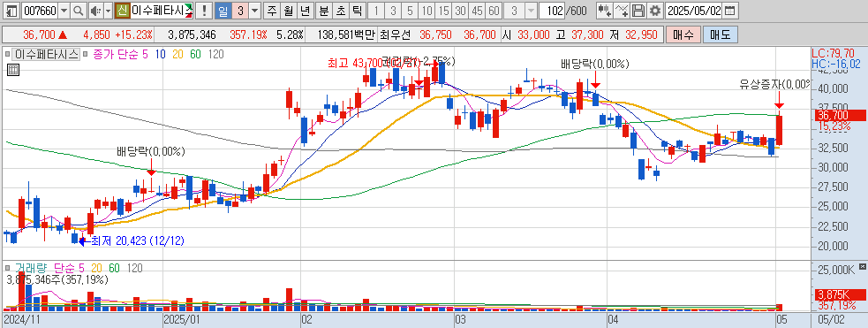Click the blue 10 moving average legend

pyautogui.click(x=161, y=54)
